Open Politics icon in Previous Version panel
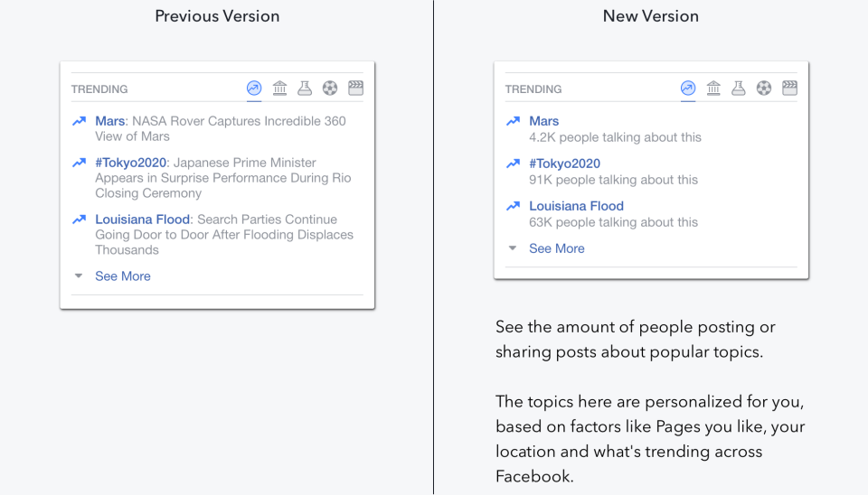This screenshot has width=868, height=495. (x=279, y=88)
